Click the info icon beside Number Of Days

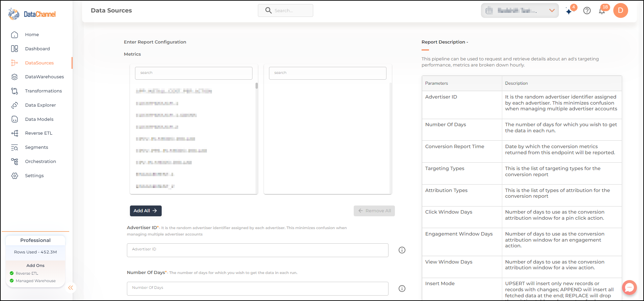click(402, 289)
